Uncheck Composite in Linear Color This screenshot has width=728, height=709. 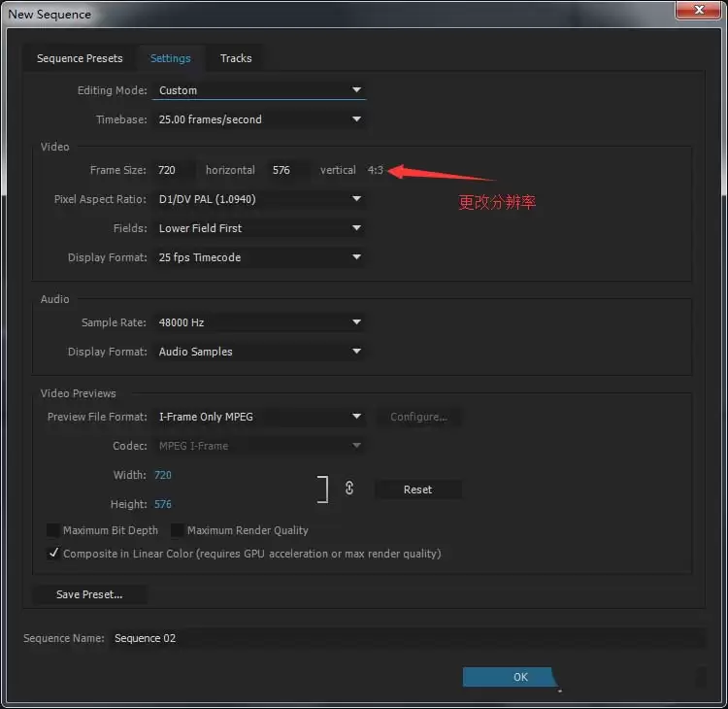click(53, 554)
